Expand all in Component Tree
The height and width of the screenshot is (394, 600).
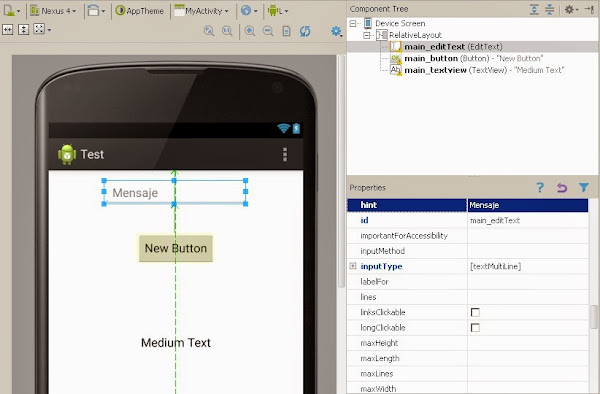tap(534, 10)
